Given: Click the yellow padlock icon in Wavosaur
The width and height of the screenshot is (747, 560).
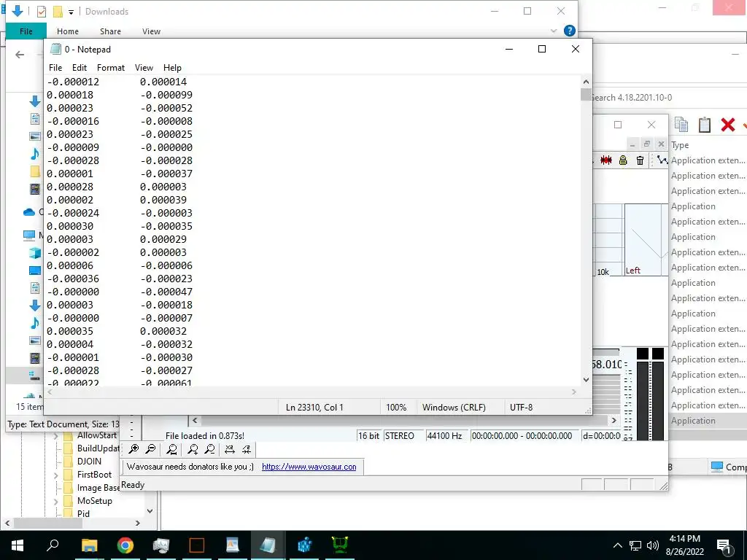Looking at the screenshot, I should coord(623,160).
